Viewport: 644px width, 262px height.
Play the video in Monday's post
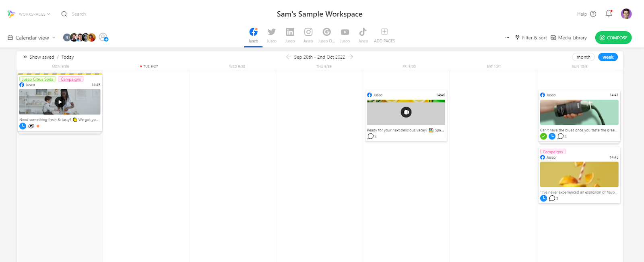tap(60, 102)
